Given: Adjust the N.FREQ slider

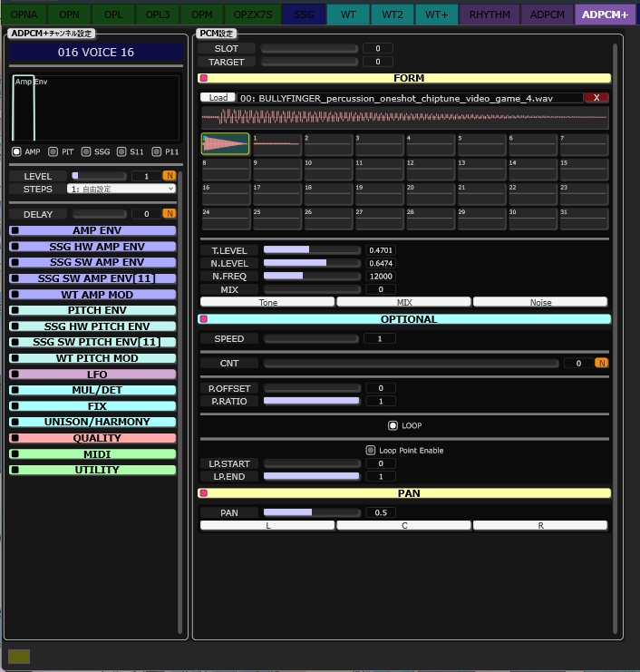Looking at the screenshot, I should click(312, 276).
